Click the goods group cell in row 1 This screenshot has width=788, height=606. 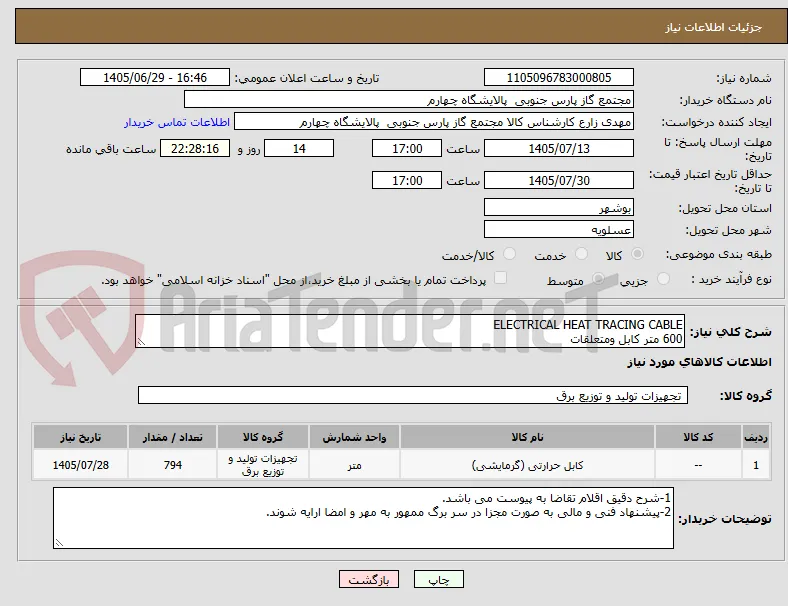coord(263,465)
